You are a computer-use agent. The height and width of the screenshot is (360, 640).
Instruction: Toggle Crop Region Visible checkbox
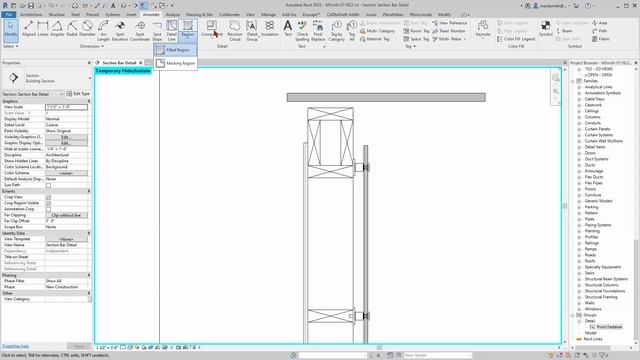(x=48, y=203)
